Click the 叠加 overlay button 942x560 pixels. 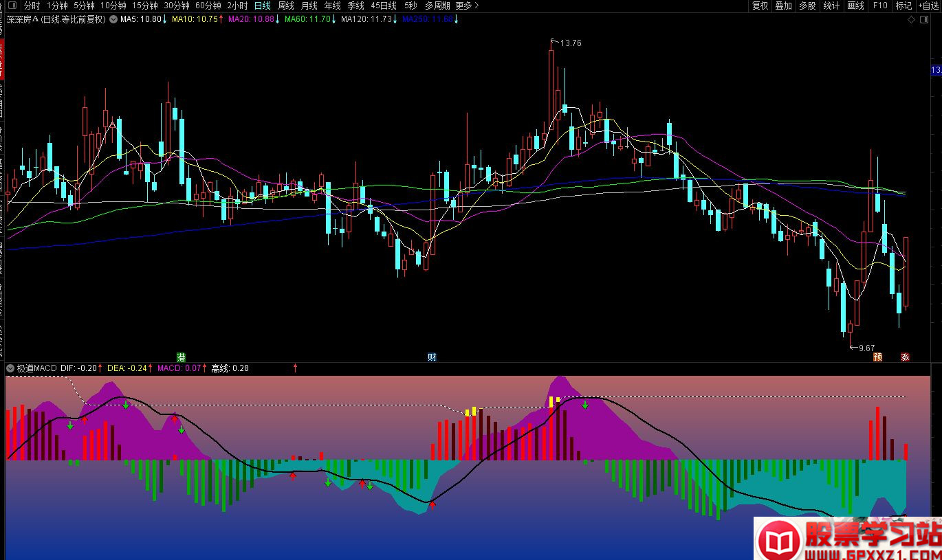click(x=784, y=5)
